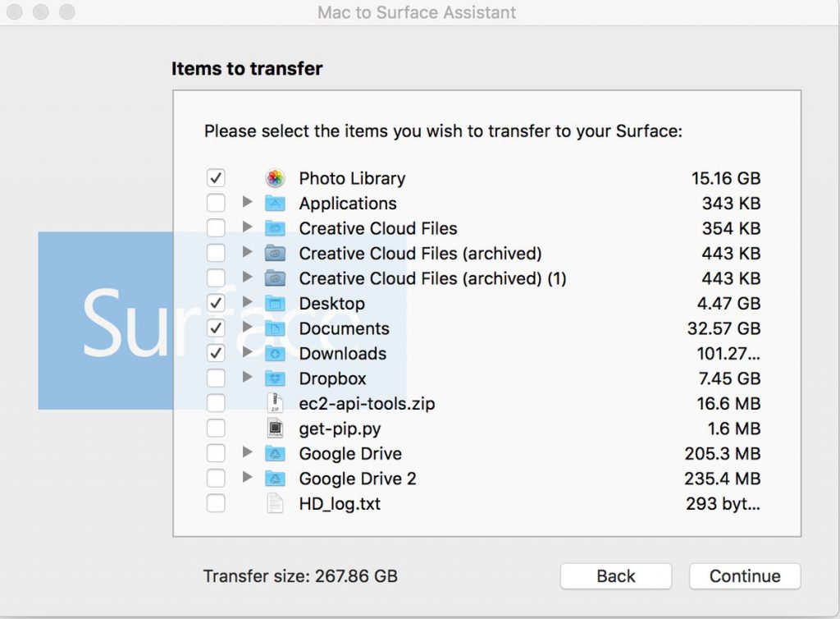The image size is (840, 619).
Task: Click the ec2-api-tools.zip archive icon
Action: pos(275,403)
